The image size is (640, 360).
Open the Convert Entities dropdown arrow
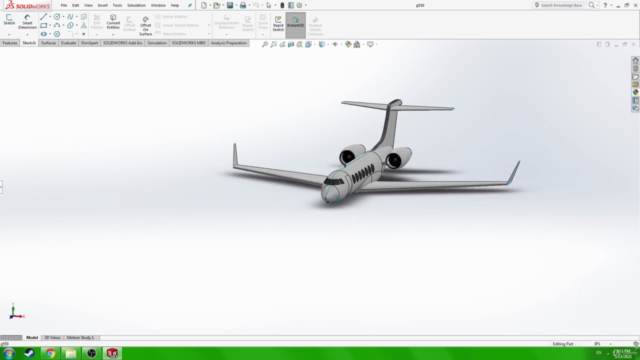click(113, 35)
